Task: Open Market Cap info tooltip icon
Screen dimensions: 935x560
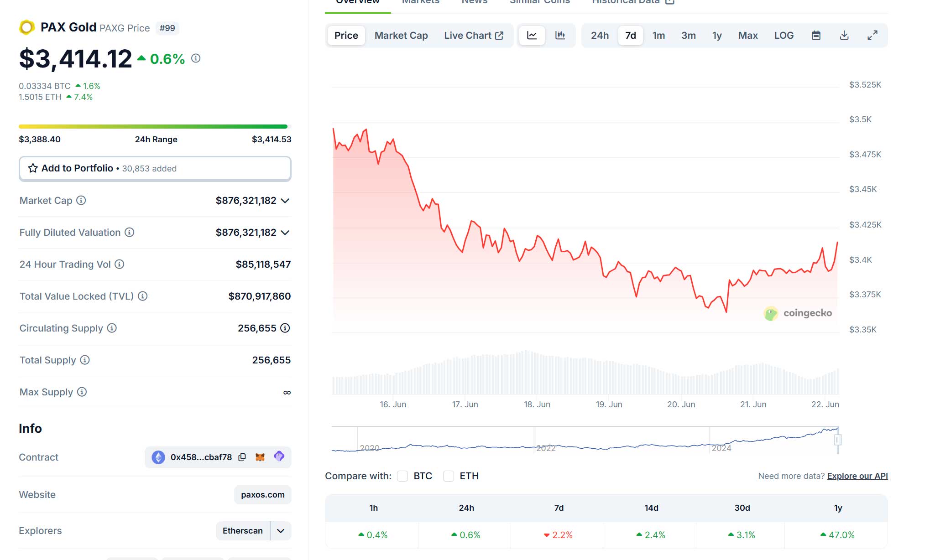Action: point(81,200)
